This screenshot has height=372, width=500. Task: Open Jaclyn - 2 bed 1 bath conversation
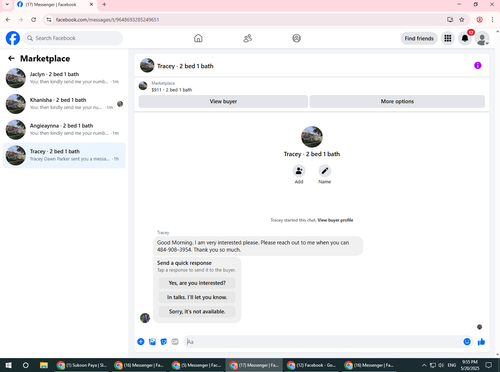click(64, 78)
